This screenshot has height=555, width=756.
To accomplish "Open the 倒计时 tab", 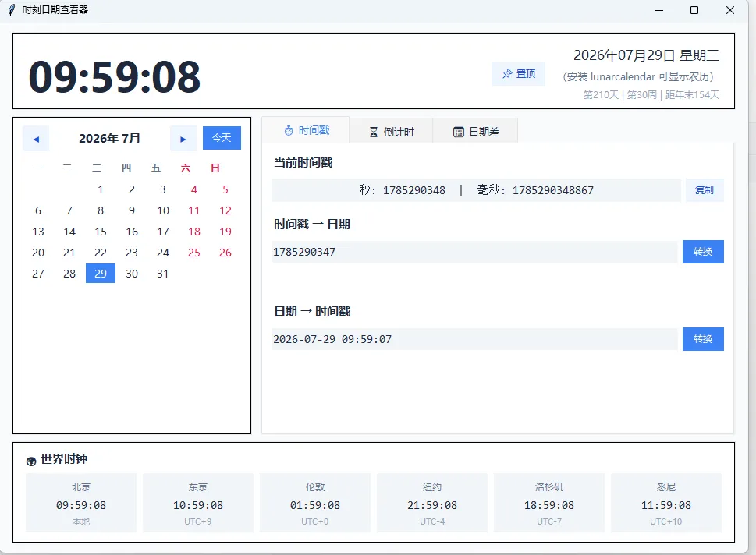I will (x=391, y=132).
